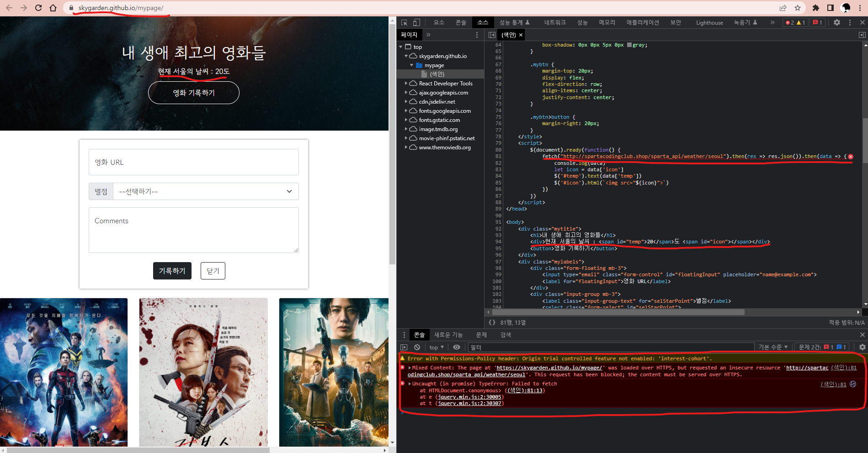Viewport: 868px width, 453px height.
Task: Collapse the mypage folder
Action: point(411,65)
